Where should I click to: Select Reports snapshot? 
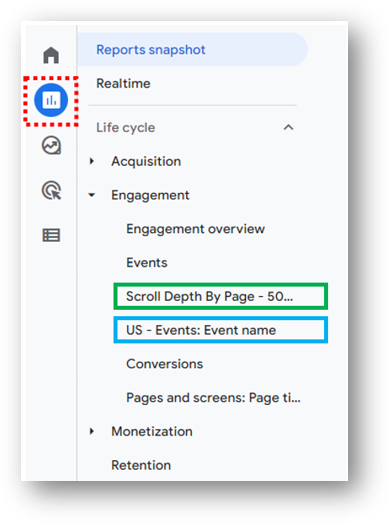(192, 49)
